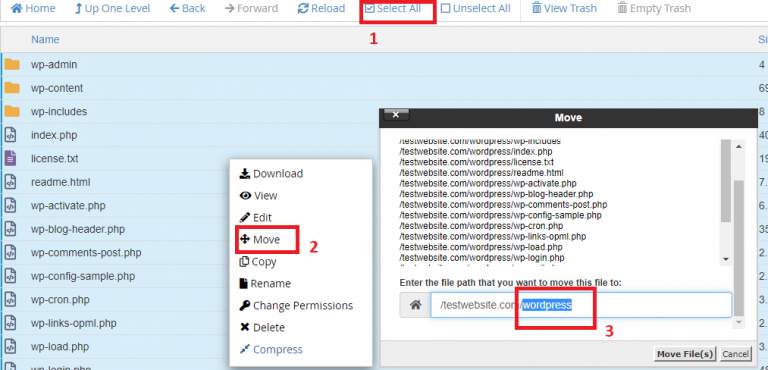Choose Compress from context menu

pos(271,349)
